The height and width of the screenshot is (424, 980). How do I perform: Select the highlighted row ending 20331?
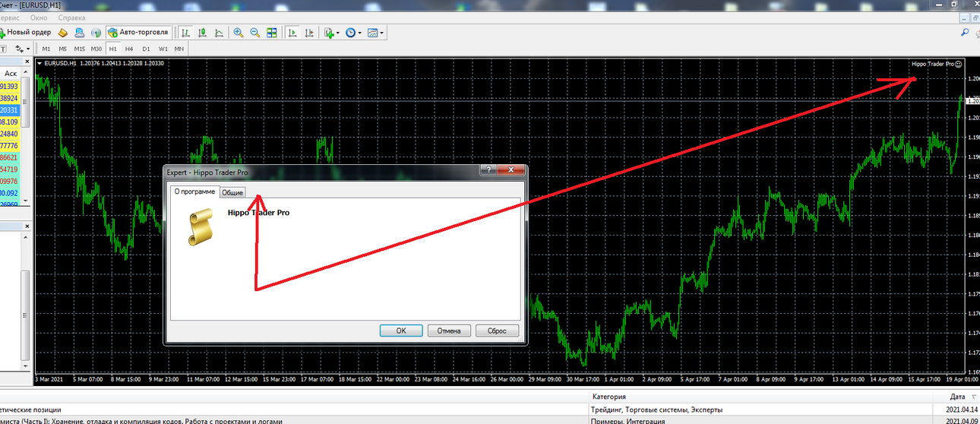[x=10, y=110]
